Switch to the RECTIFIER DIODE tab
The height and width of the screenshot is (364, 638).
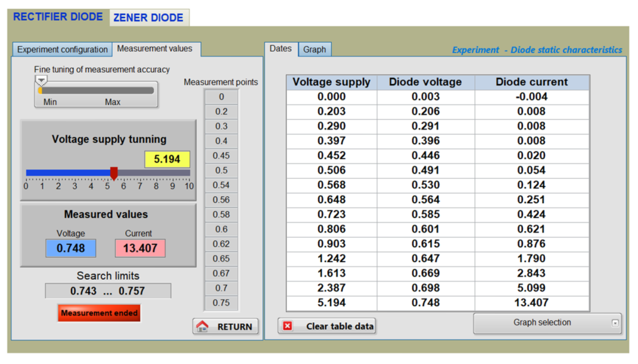[58, 17]
